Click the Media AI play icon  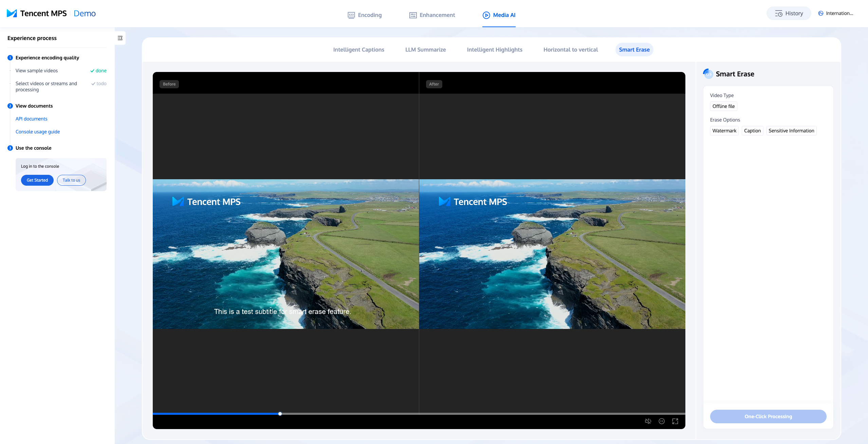pyautogui.click(x=486, y=15)
